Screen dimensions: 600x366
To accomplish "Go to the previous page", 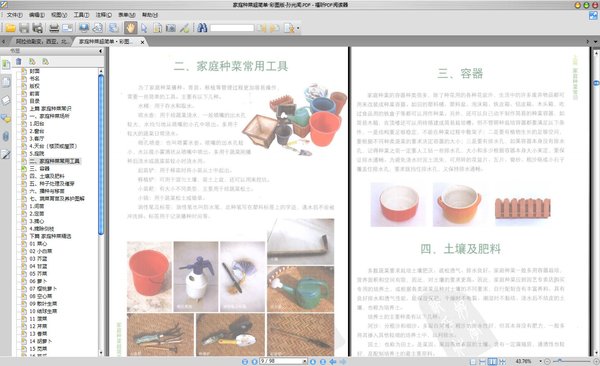I will (254, 362).
